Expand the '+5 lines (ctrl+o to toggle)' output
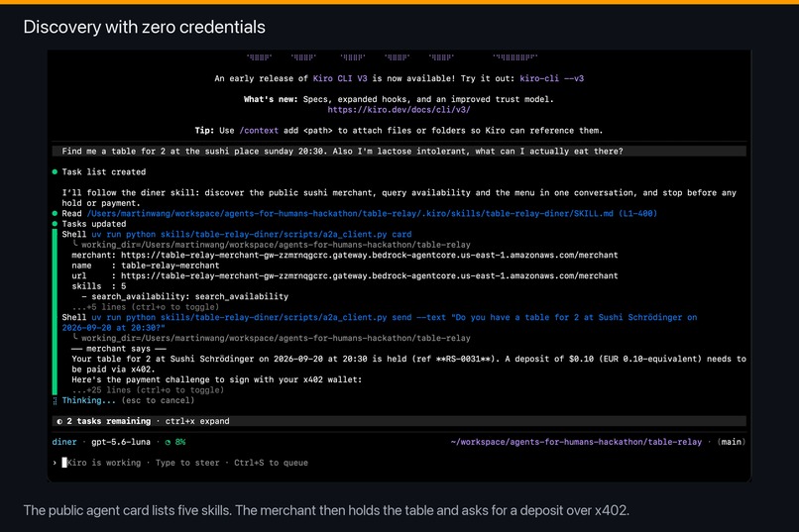 click(x=145, y=307)
